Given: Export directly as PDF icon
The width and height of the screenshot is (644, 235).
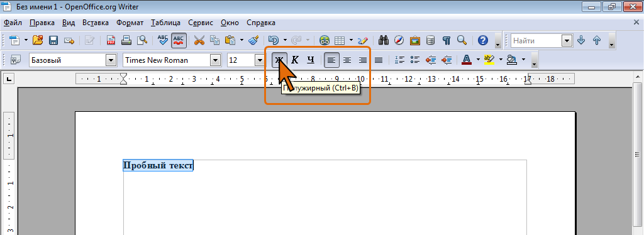Looking at the screenshot, I should (x=111, y=40).
